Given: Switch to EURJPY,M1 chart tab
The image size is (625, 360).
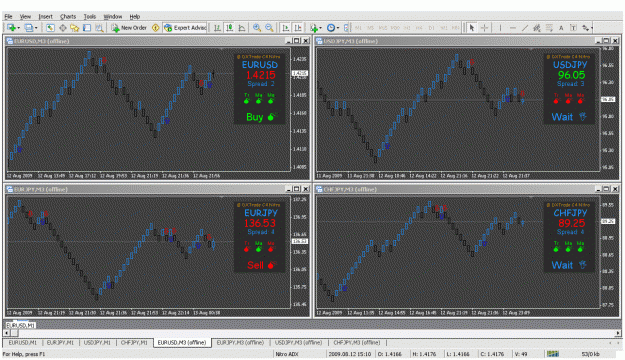Looking at the screenshot, I should 60,342.
